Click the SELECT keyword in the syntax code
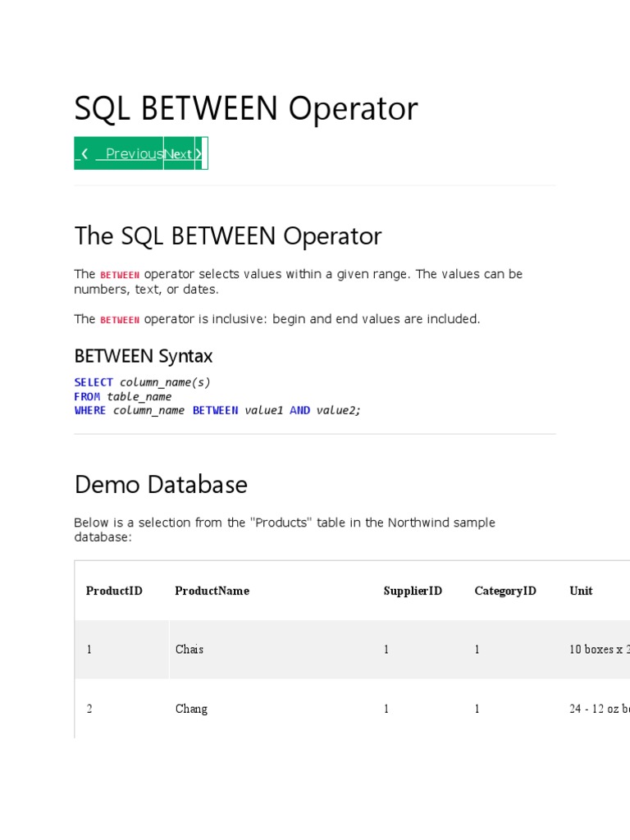Screen dimensions: 630x840 point(94,382)
